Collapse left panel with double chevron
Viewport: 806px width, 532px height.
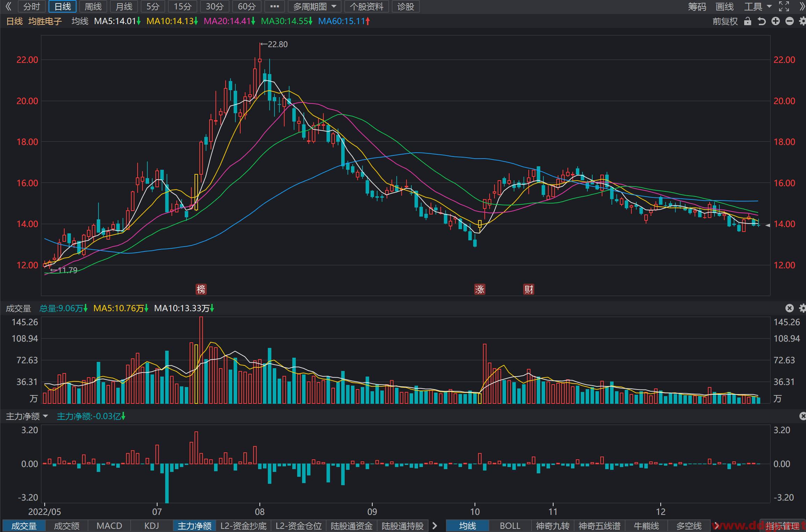pos(8,6)
